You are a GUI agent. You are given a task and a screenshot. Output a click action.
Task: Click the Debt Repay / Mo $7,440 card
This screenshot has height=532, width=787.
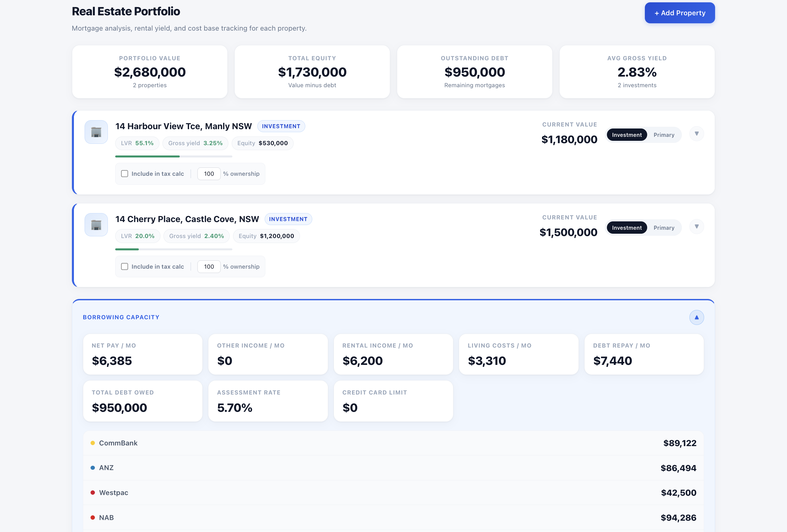tap(644, 354)
